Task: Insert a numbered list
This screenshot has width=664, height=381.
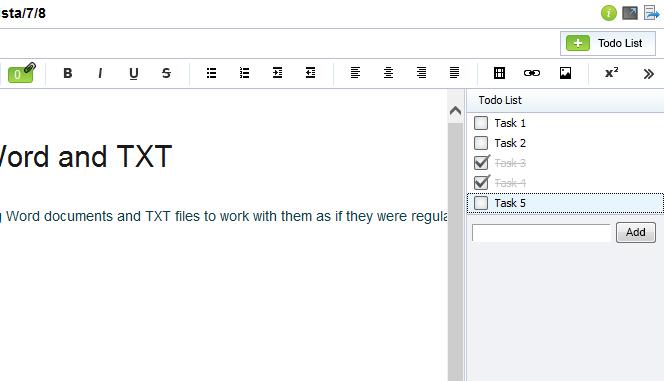Action: 244,73
